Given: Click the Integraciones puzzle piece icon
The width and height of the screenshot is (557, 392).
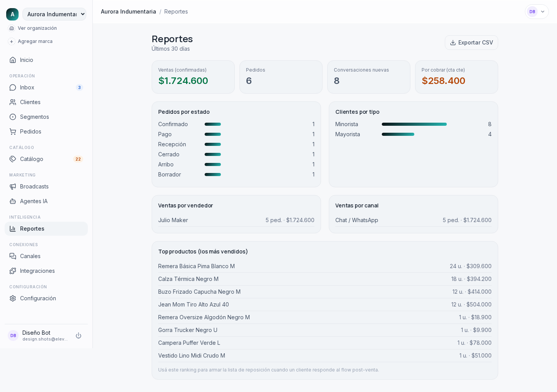Looking at the screenshot, I should tap(13, 271).
